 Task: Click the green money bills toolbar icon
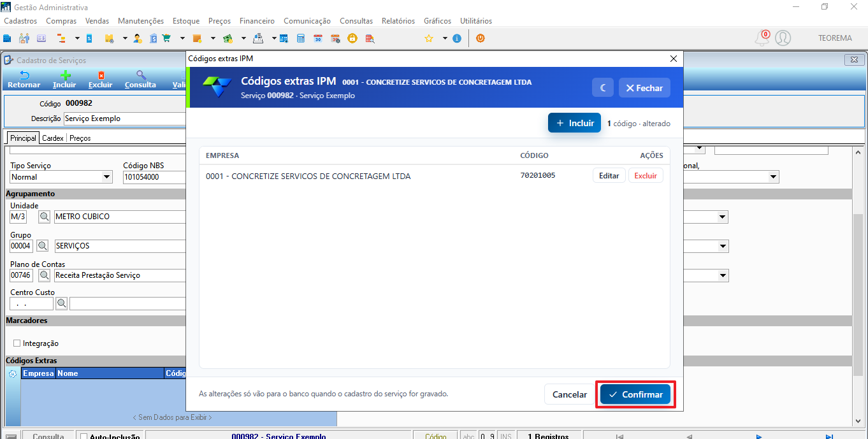(x=228, y=38)
